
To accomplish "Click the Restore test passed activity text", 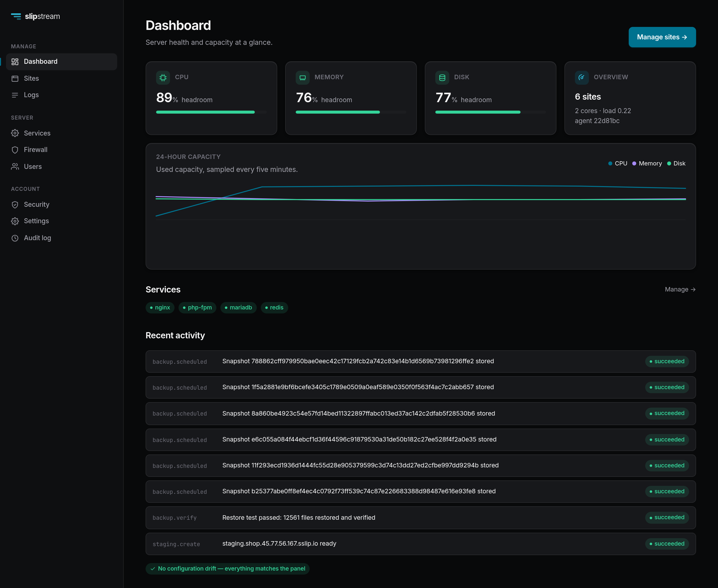I will (x=299, y=518).
